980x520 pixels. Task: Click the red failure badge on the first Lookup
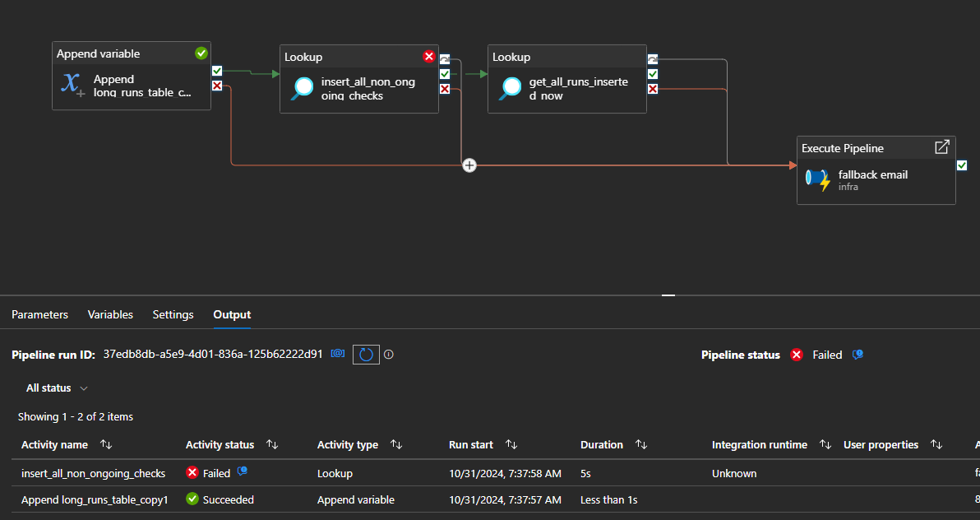428,56
